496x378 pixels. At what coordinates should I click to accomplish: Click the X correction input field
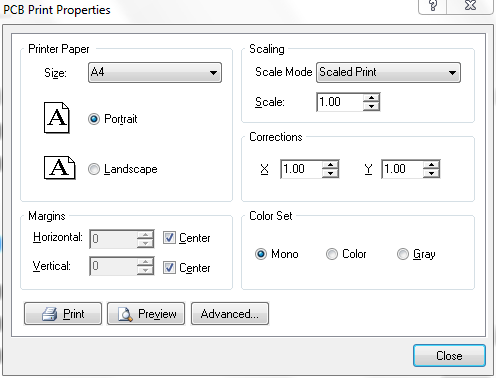[x=301, y=169]
